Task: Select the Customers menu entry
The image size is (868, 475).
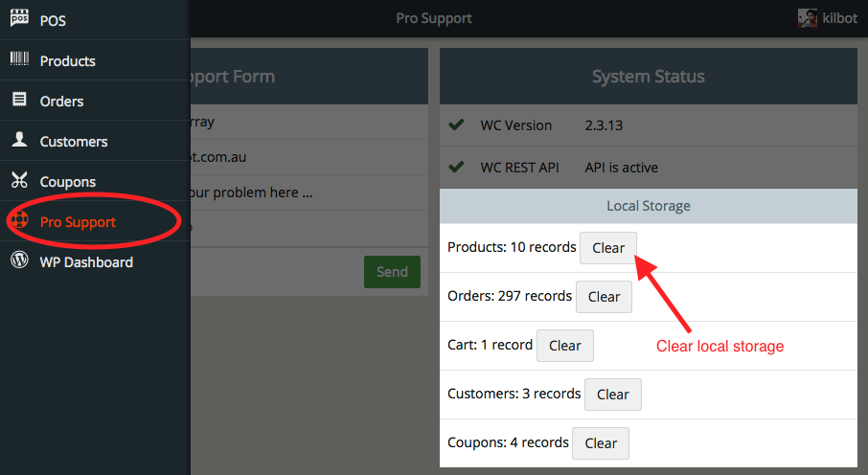Action: tap(73, 141)
